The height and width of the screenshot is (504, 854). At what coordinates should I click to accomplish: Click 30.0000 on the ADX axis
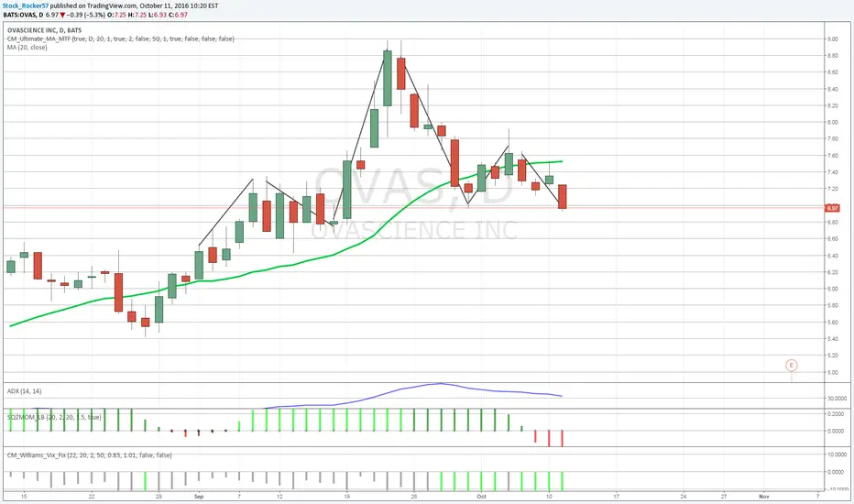click(x=837, y=399)
